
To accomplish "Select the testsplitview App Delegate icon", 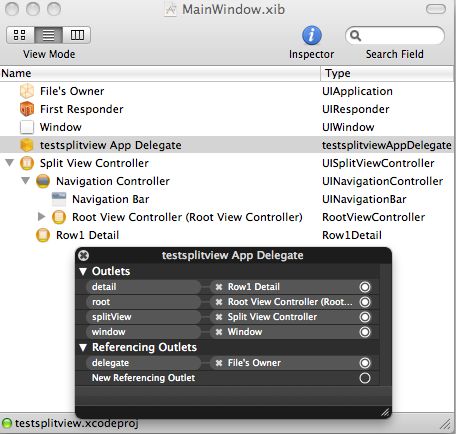I will [27, 145].
